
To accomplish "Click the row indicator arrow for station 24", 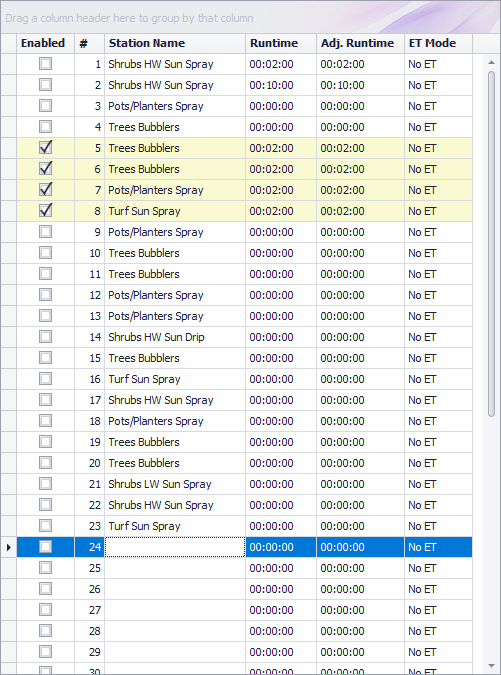I will pos(9,547).
